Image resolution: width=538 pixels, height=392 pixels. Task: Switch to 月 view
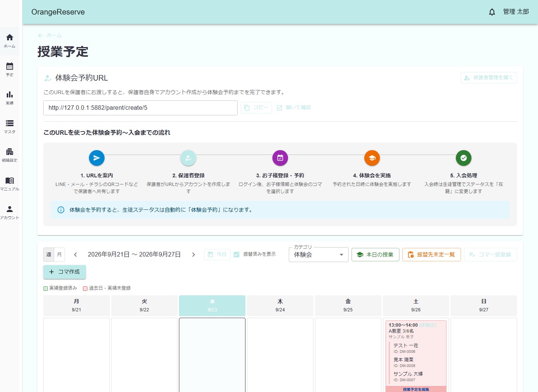coord(59,255)
